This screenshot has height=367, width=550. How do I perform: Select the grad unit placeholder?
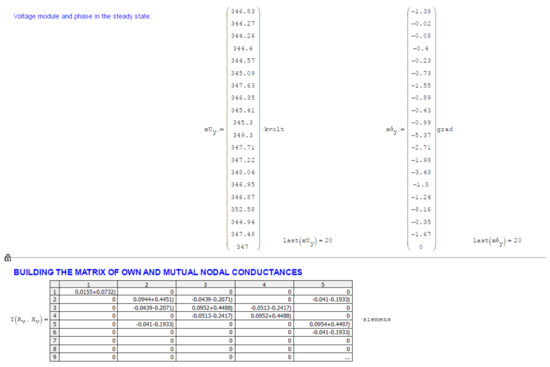pos(444,129)
